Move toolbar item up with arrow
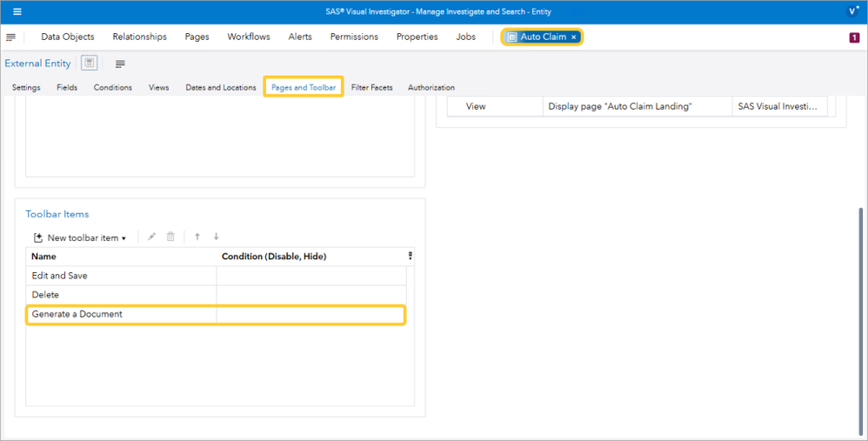Viewport: 868px width, 441px height. point(197,237)
